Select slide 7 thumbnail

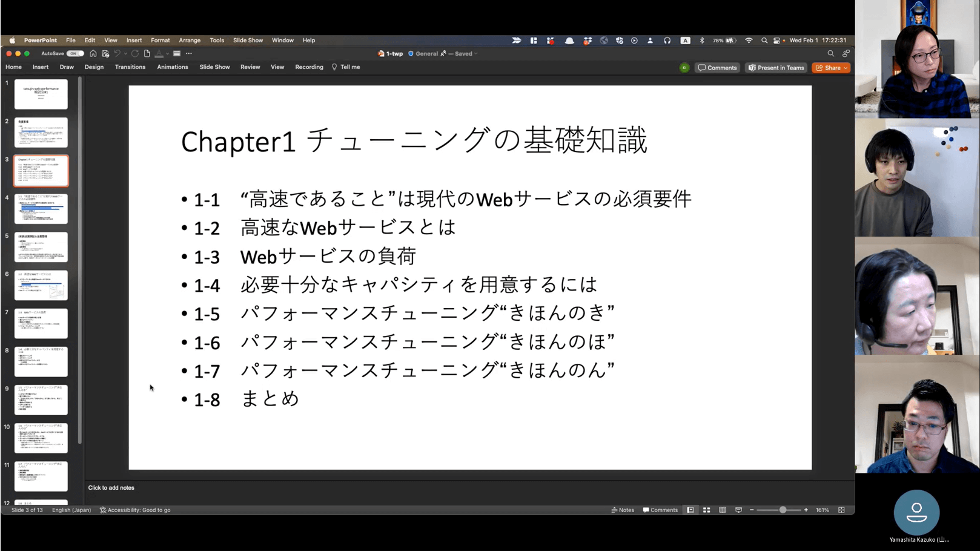pyautogui.click(x=41, y=323)
